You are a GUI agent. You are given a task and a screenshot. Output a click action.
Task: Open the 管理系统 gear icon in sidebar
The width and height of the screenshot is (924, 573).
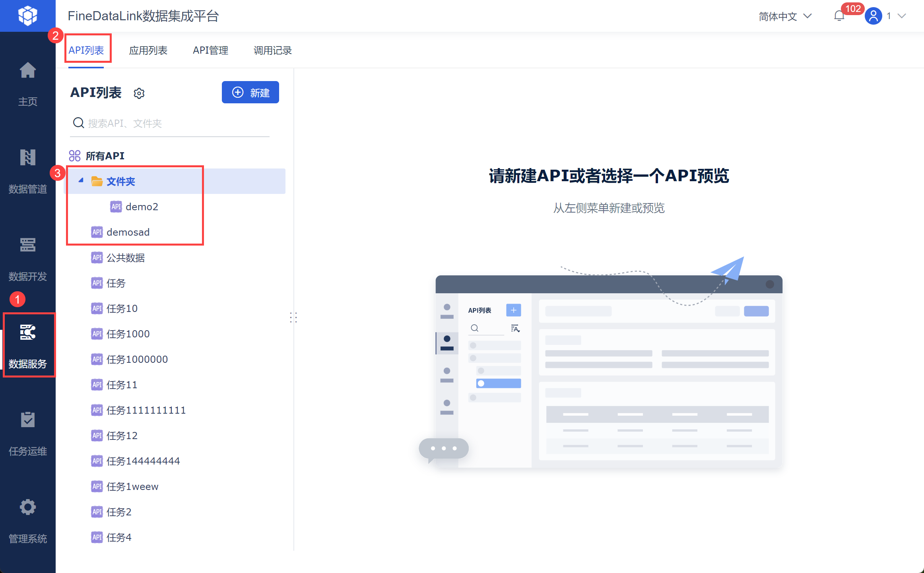[28, 507]
